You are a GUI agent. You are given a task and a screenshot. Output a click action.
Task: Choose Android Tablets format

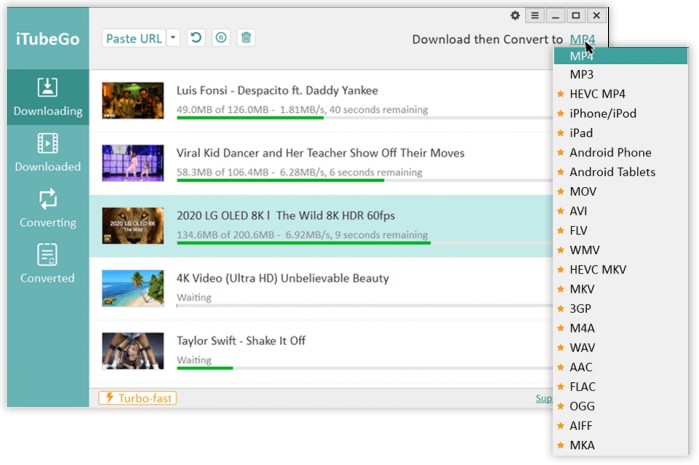tap(620, 172)
